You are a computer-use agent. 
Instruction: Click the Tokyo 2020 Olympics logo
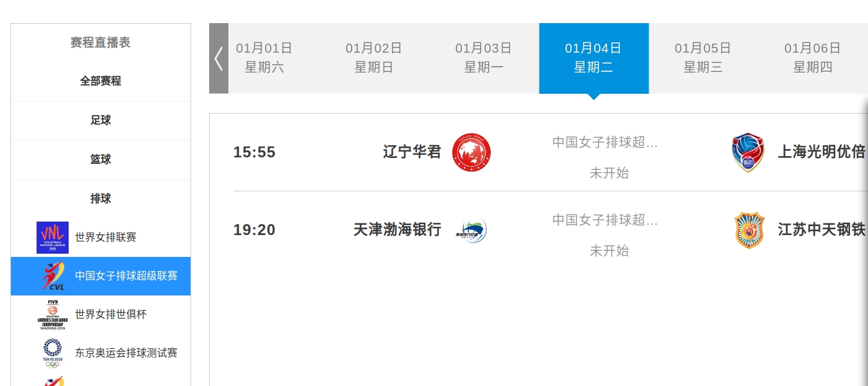53,353
